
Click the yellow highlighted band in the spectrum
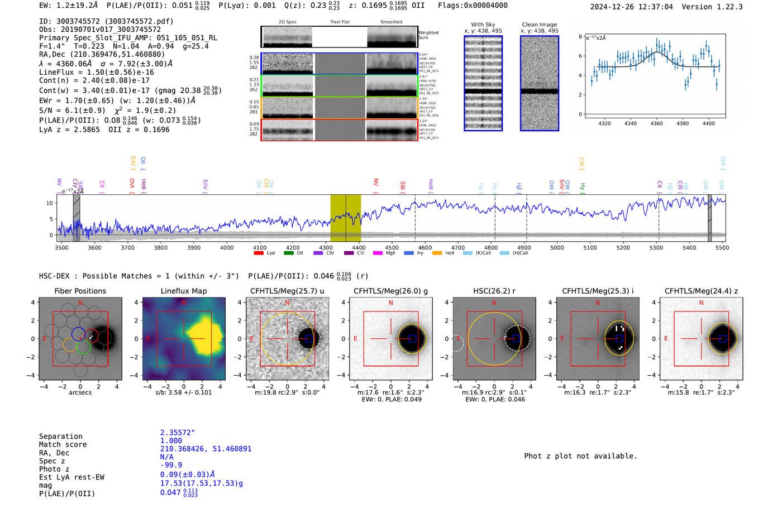(x=346, y=218)
